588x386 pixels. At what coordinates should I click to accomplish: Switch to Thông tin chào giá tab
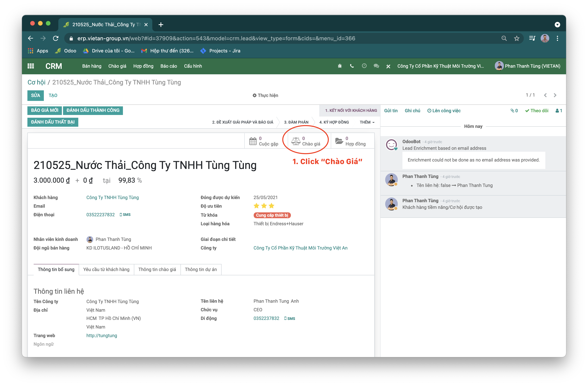pos(157,269)
